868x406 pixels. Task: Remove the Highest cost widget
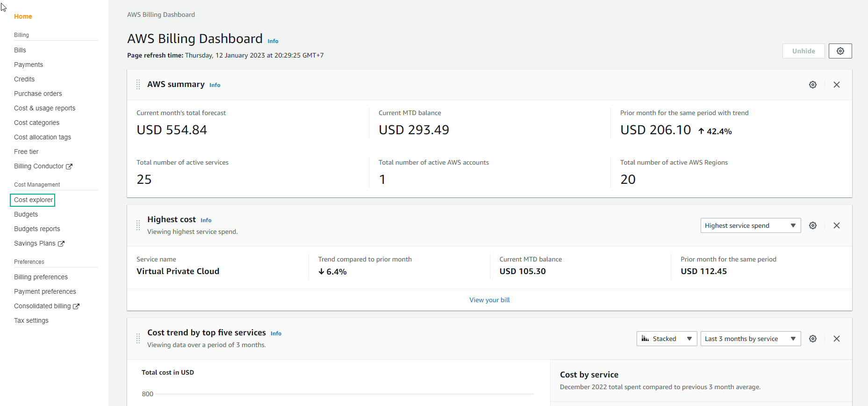[x=837, y=225]
